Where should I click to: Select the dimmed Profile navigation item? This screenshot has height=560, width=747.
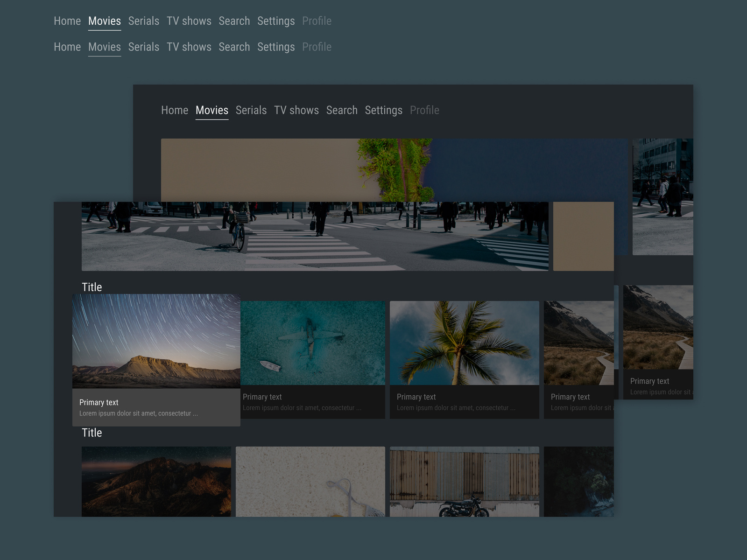point(317,21)
